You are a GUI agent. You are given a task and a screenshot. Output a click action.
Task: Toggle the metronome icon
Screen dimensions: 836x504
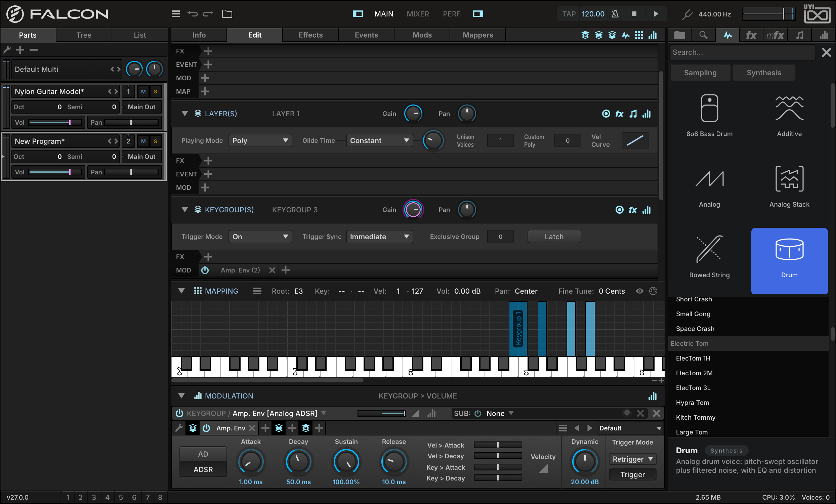pyautogui.click(x=615, y=14)
